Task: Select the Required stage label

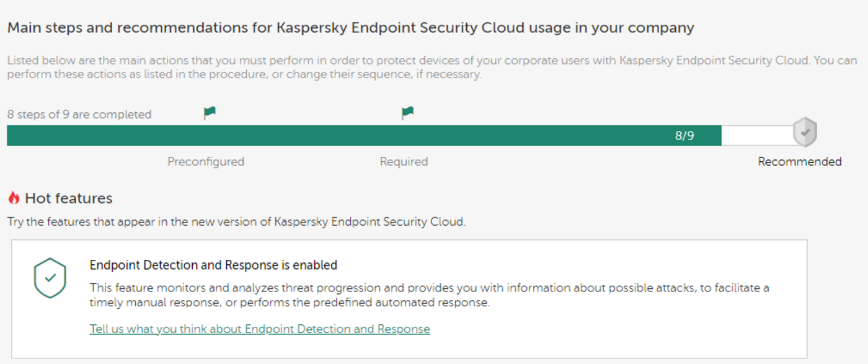Action: click(x=404, y=161)
